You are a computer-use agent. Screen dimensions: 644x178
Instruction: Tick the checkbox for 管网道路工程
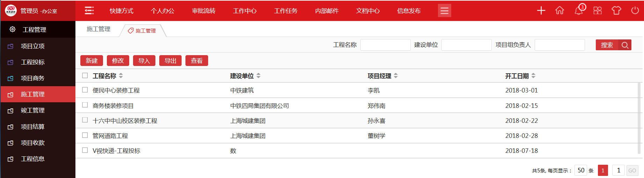click(85, 135)
